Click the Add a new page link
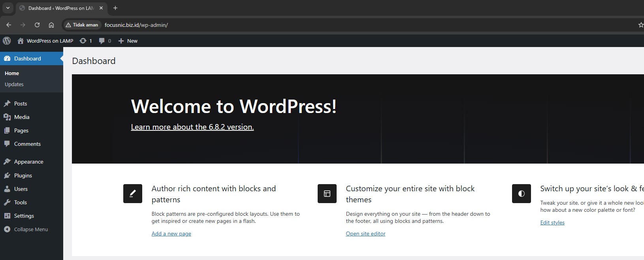Image resolution: width=644 pixels, height=260 pixels. (x=171, y=234)
